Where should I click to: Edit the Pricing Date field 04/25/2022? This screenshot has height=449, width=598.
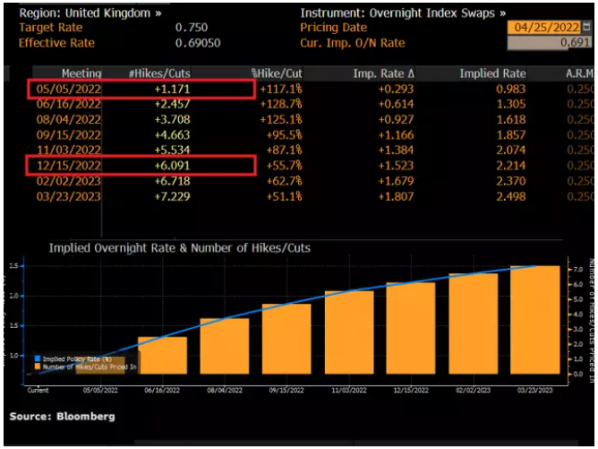click(544, 27)
